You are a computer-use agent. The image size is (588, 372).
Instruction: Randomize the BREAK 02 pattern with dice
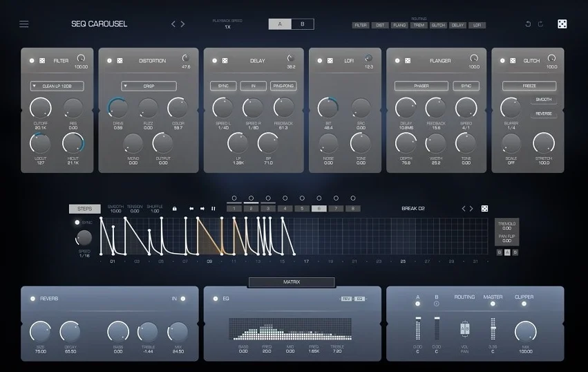[484, 208]
